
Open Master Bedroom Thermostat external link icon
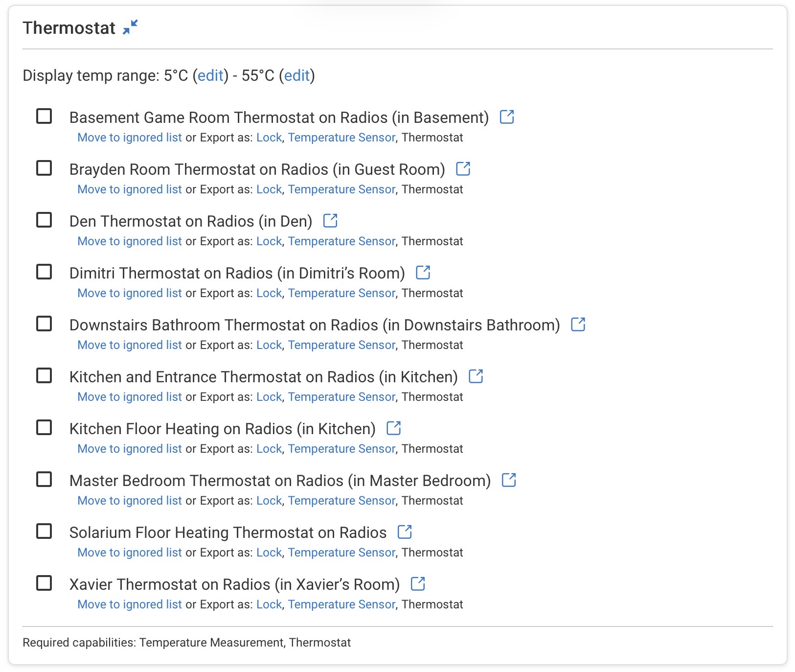(x=509, y=480)
